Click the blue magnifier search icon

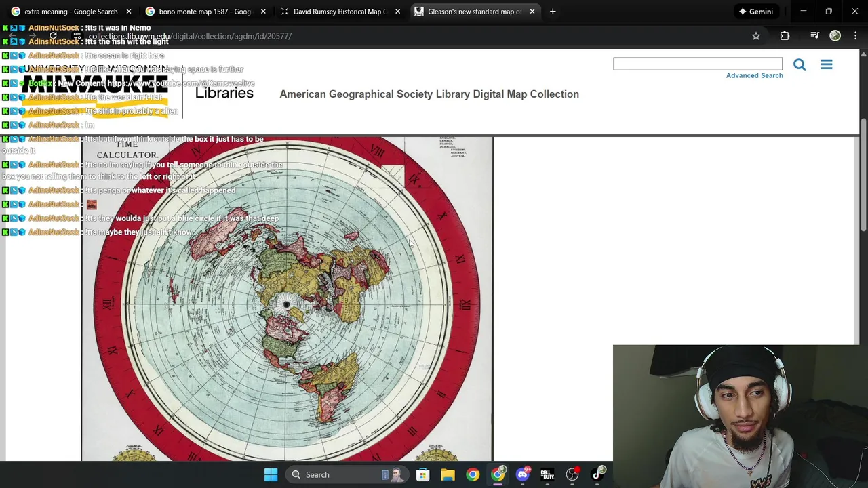click(800, 64)
